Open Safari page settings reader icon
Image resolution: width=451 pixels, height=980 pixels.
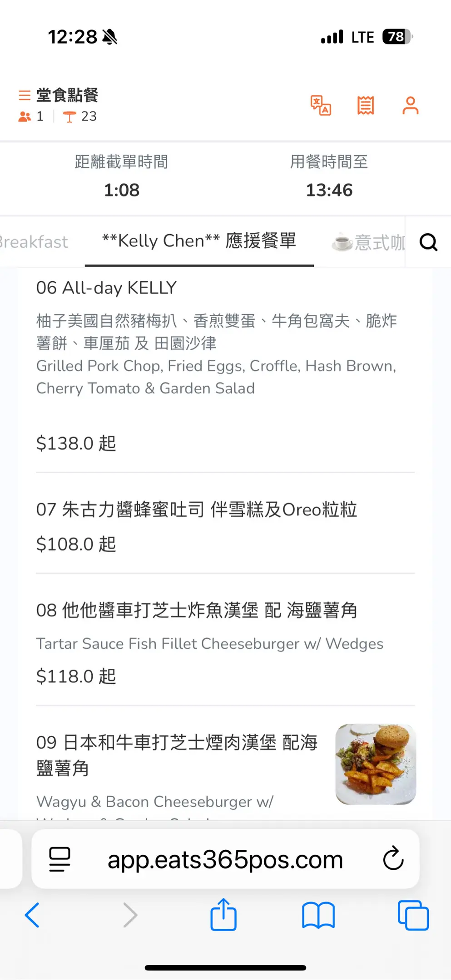59,859
